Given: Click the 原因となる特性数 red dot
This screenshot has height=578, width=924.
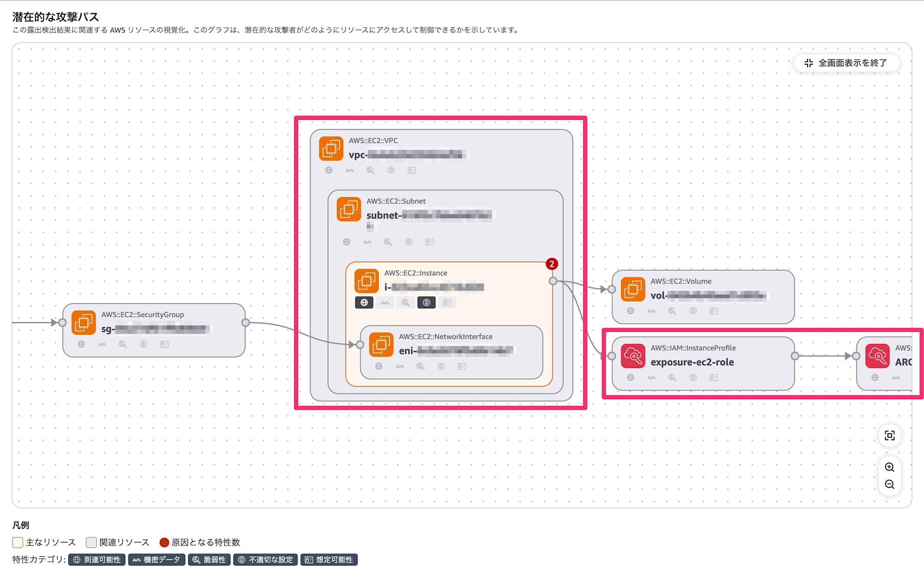Looking at the screenshot, I should point(164,542).
